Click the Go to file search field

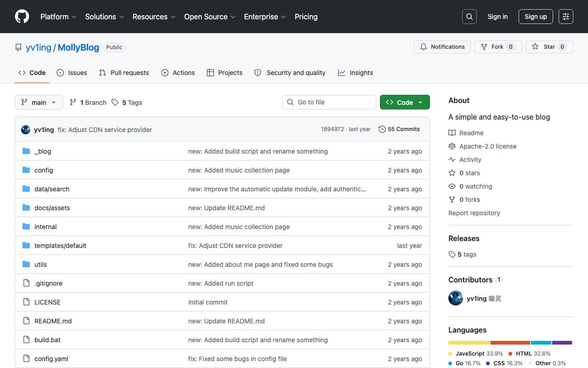point(329,102)
